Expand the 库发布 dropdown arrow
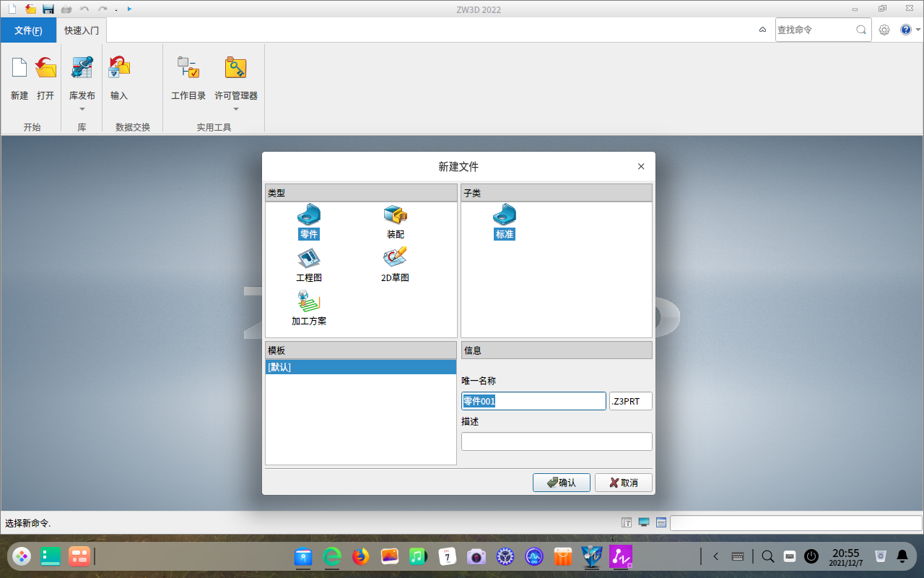The height and width of the screenshot is (578, 924). click(x=82, y=108)
